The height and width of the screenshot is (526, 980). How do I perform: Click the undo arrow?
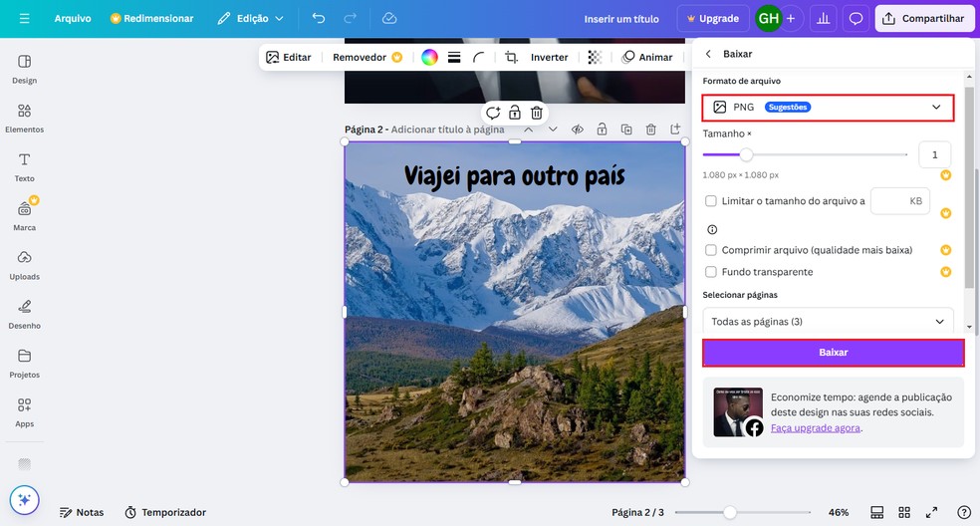coord(319,18)
